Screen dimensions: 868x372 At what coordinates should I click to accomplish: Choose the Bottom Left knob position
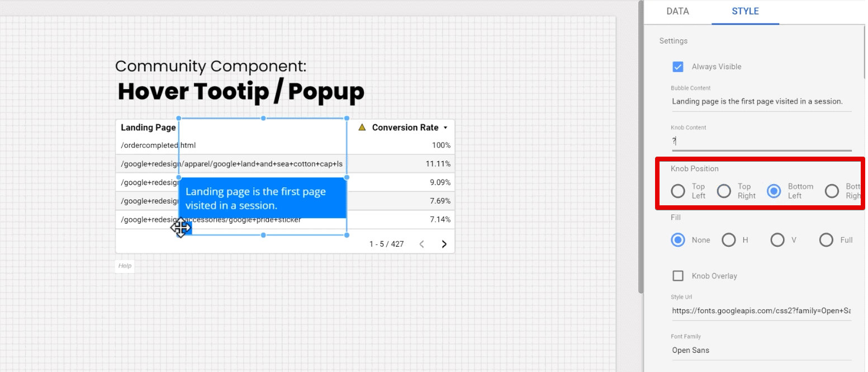[774, 191]
